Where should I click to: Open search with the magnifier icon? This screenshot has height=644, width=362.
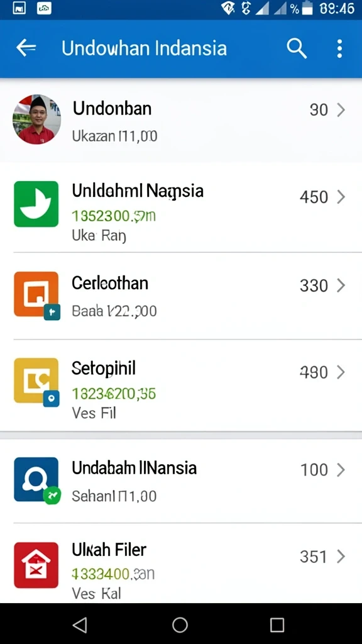pyautogui.click(x=297, y=48)
